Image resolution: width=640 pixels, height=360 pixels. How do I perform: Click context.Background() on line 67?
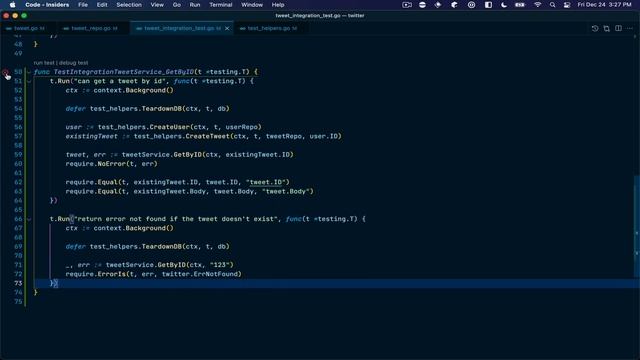point(133,228)
